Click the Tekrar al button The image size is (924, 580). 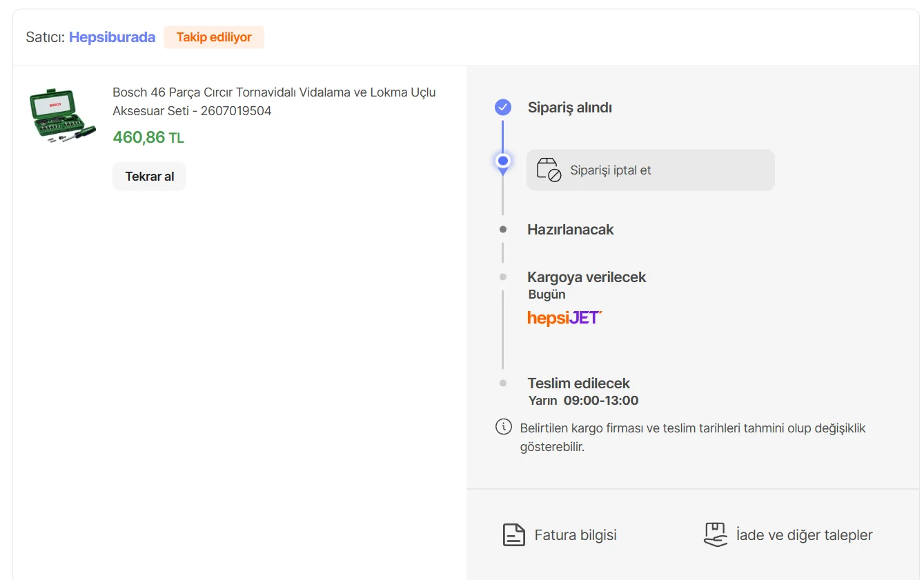150,177
